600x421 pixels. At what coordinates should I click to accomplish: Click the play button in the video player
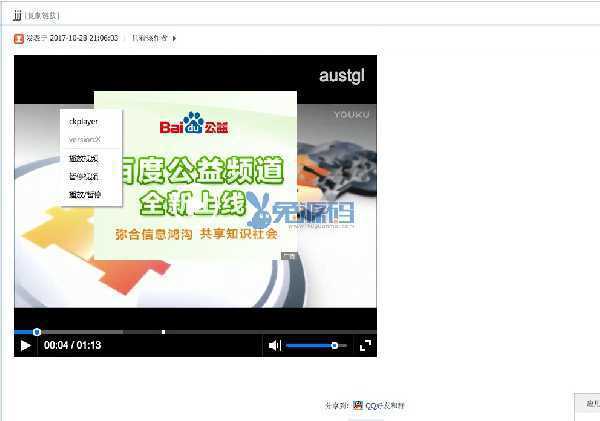[26, 346]
